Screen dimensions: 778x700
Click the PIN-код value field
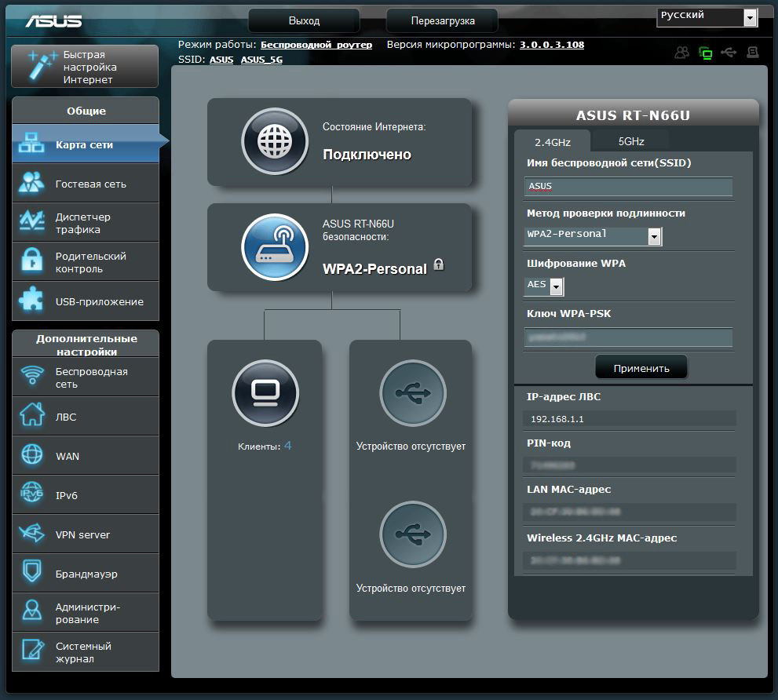click(x=629, y=465)
